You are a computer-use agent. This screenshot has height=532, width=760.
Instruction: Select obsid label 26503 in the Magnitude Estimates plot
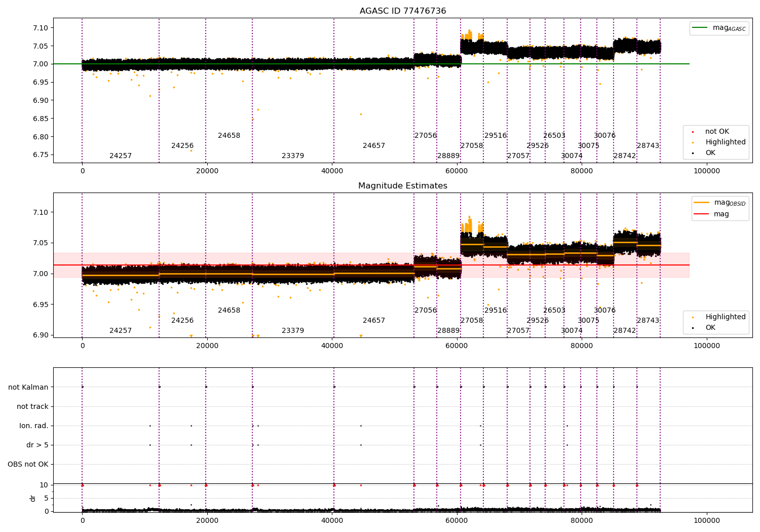pos(554,311)
